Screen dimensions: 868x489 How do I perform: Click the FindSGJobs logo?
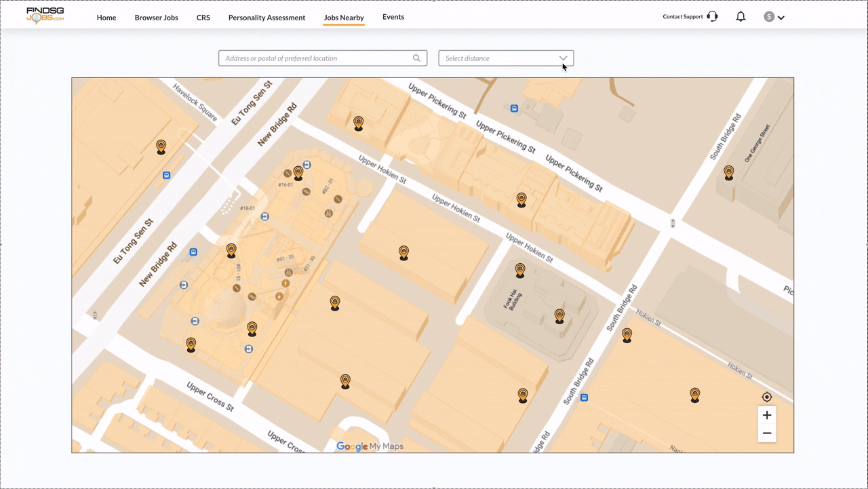[45, 16]
